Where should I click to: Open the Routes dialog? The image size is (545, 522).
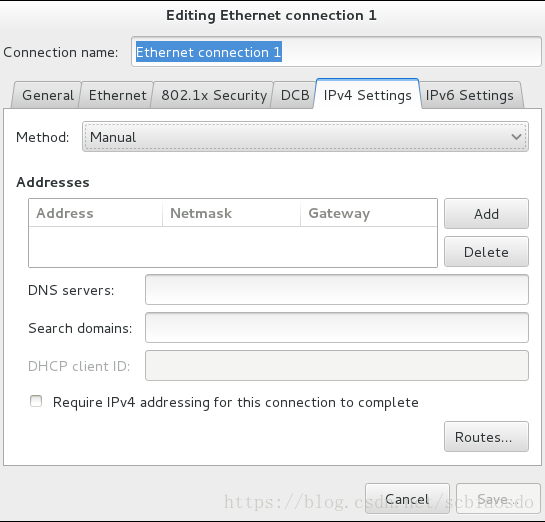[486, 437]
